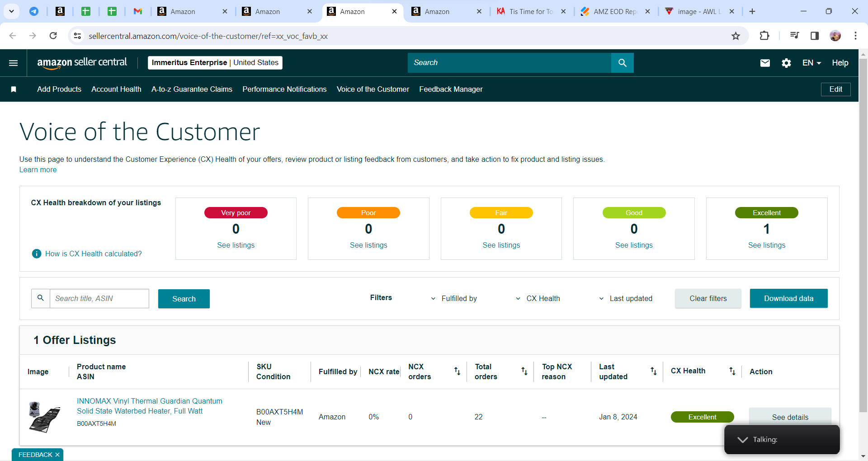This screenshot has width=868, height=461.
Task: See listings under Good
Action: pos(634,245)
